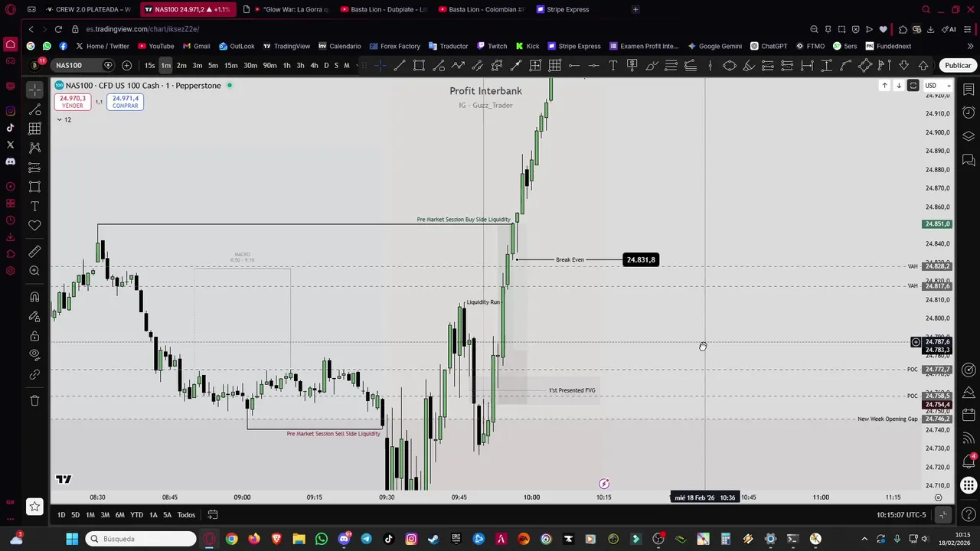Select the 'Todos' date range
Image resolution: width=980 pixels, height=551 pixels.
pyautogui.click(x=186, y=515)
